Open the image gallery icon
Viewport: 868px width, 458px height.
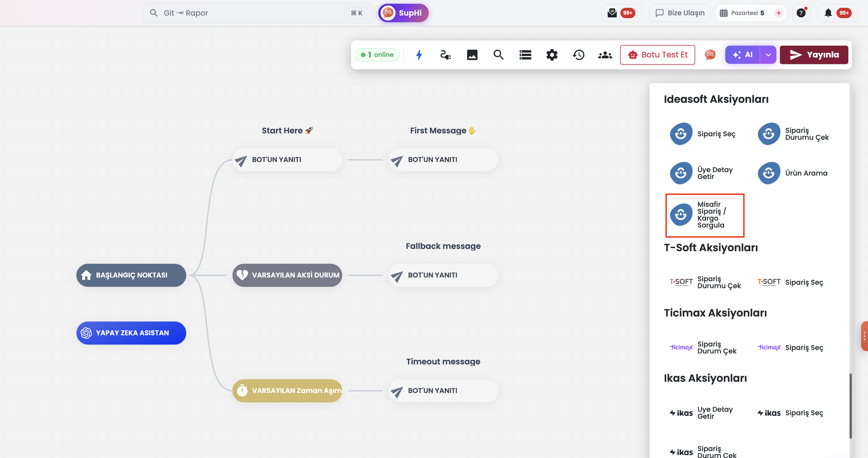tap(472, 55)
